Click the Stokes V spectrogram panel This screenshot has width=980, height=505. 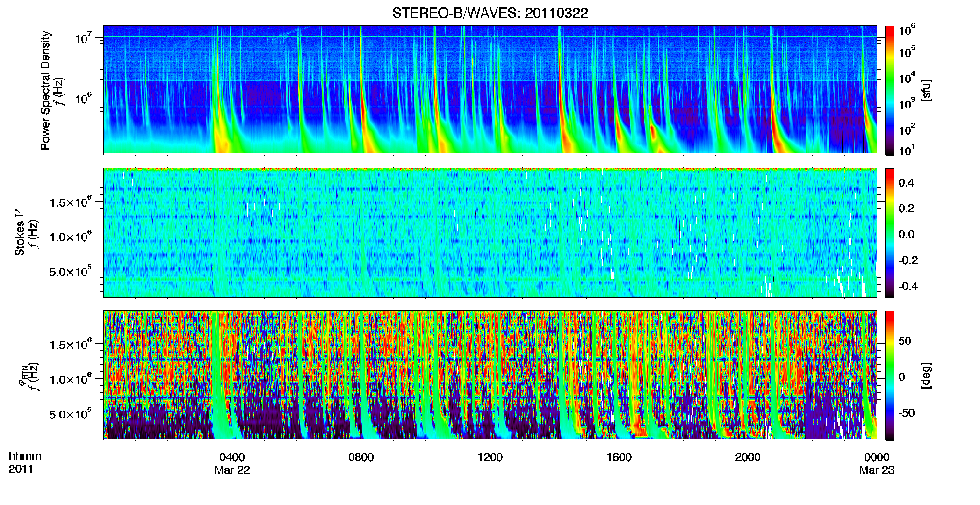(490, 232)
